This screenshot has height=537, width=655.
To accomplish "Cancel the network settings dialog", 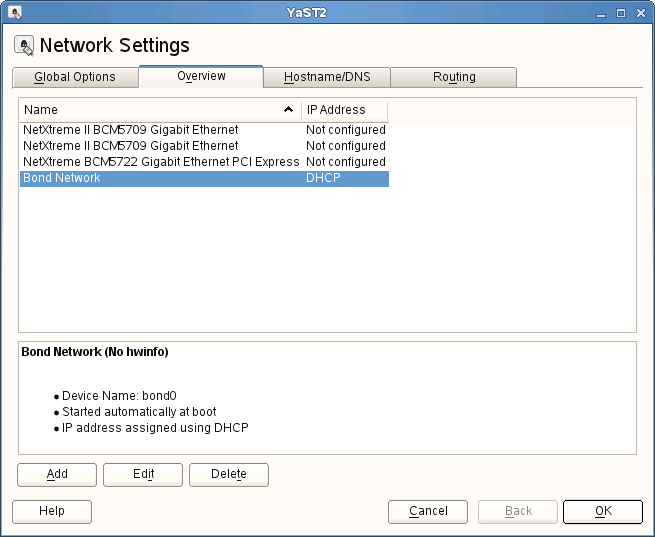I will [428, 512].
